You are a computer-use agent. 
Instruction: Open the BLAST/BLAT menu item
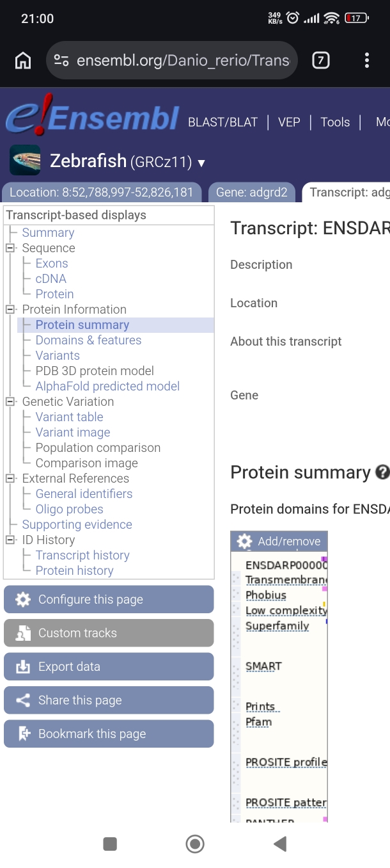coord(222,122)
